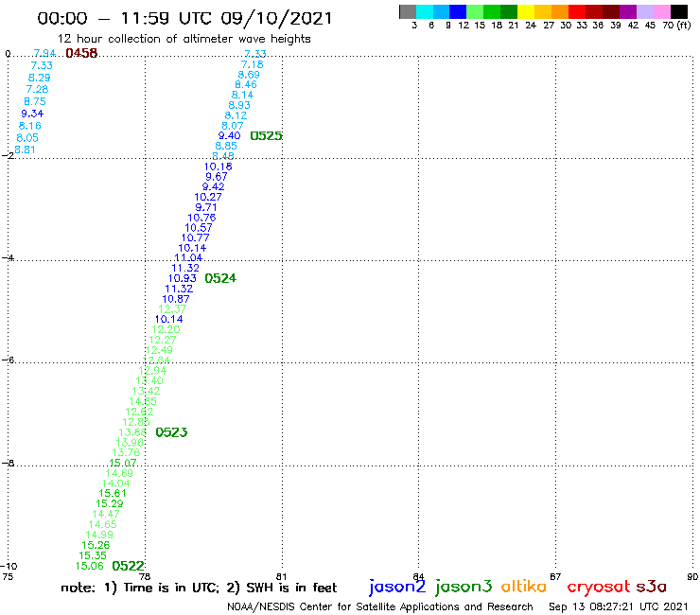Click the 8.75 wave height value

pyautogui.click(x=35, y=101)
